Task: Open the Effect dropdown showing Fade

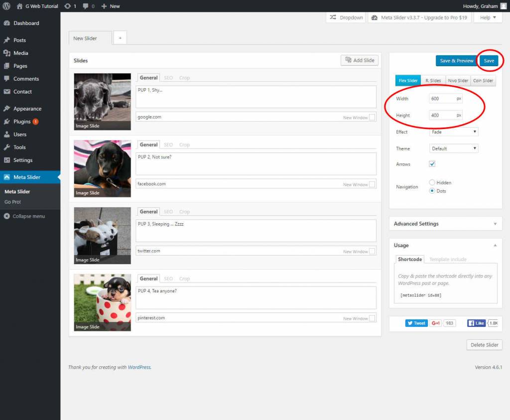Action: pos(453,132)
